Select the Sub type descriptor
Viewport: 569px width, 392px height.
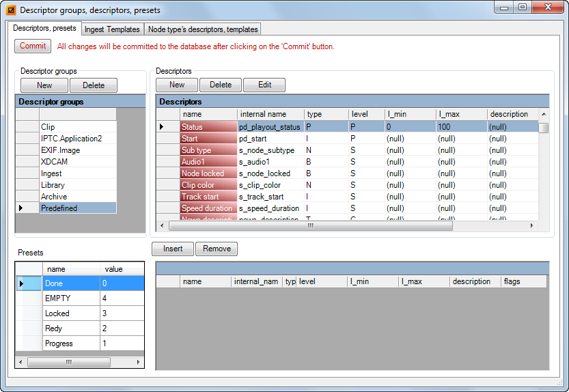208,150
